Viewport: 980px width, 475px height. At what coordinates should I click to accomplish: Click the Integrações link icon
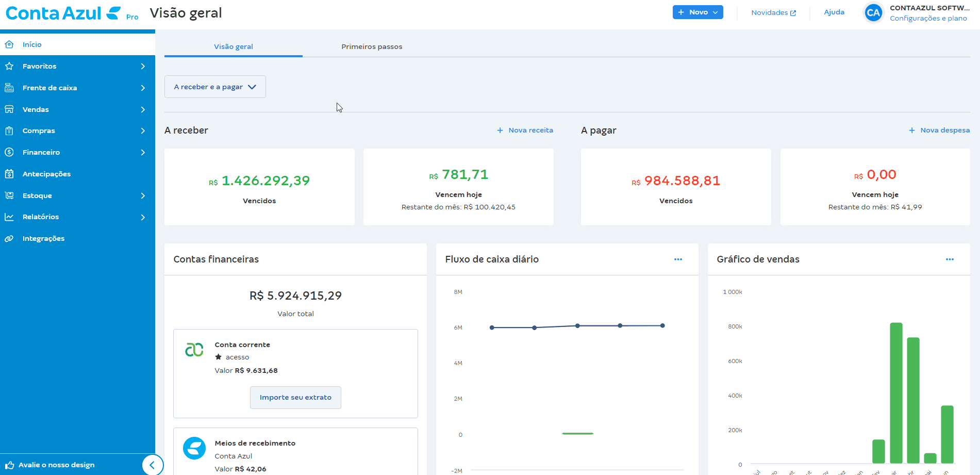coord(9,238)
